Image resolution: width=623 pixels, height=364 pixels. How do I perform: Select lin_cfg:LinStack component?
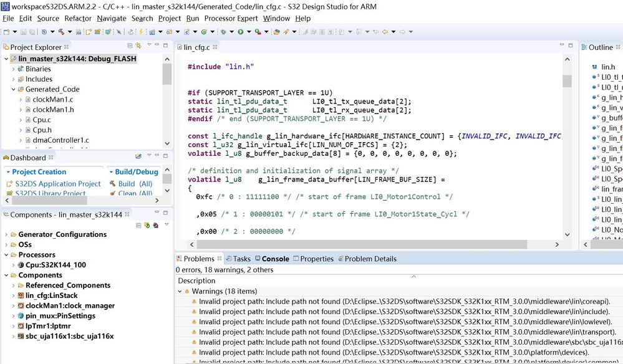[x=51, y=295]
